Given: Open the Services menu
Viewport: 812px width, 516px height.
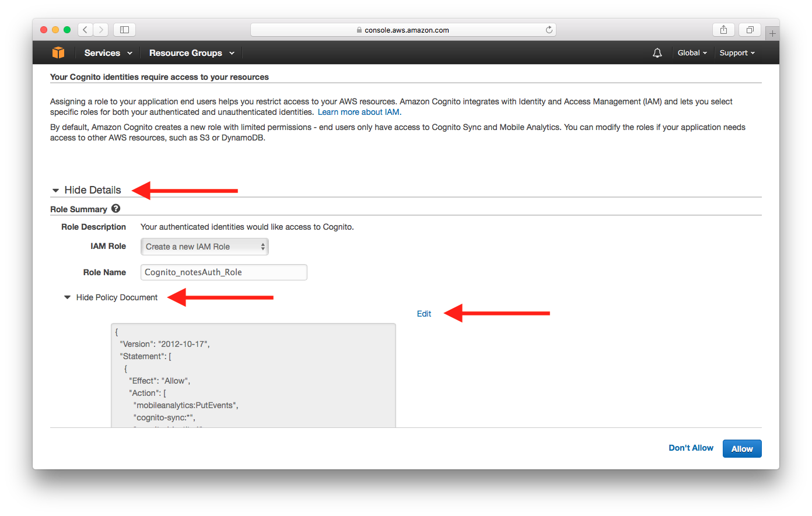Looking at the screenshot, I should (108, 53).
